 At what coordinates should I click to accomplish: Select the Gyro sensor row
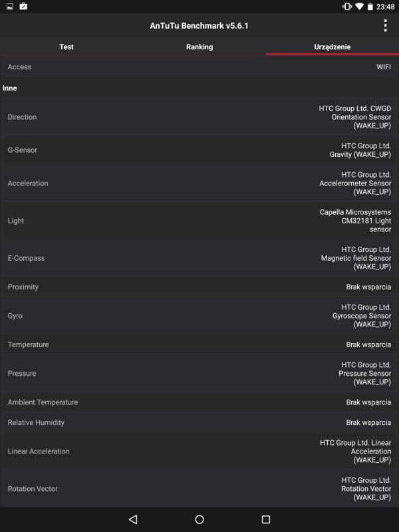point(199,315)
